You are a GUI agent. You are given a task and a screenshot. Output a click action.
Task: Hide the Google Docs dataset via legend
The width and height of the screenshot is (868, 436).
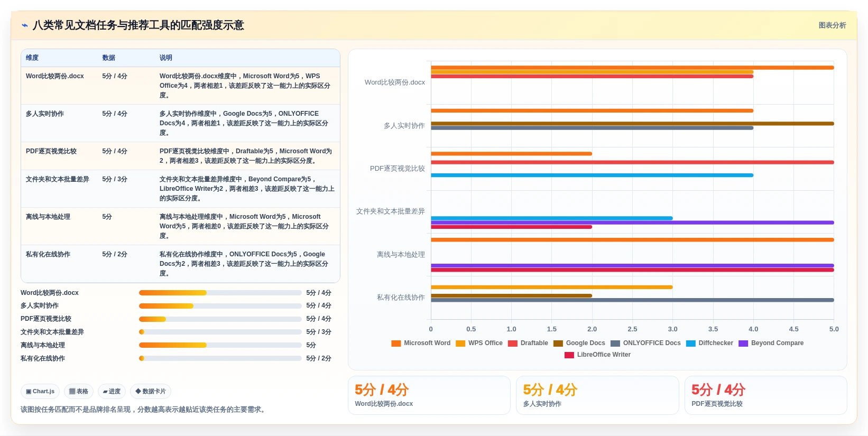579,343
